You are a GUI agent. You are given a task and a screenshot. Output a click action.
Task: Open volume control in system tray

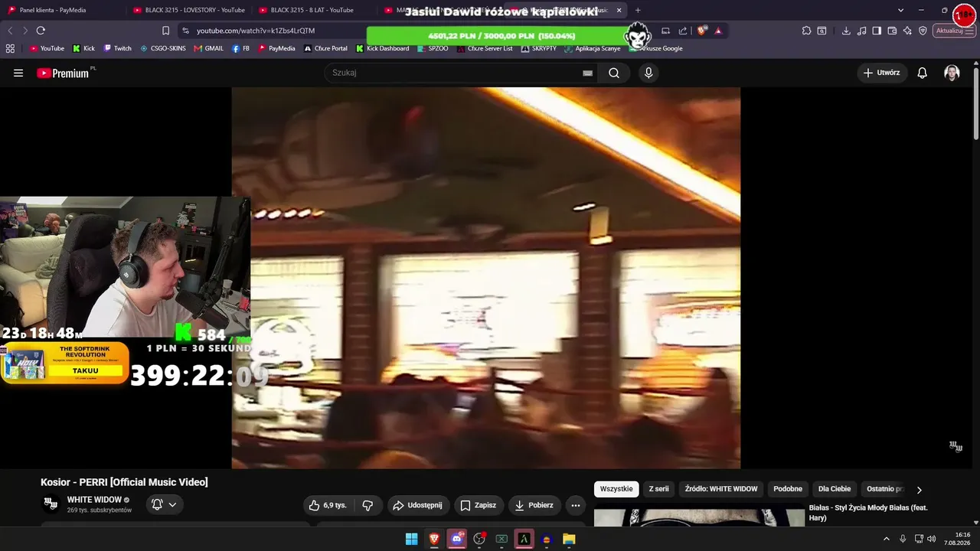(932, 539)
